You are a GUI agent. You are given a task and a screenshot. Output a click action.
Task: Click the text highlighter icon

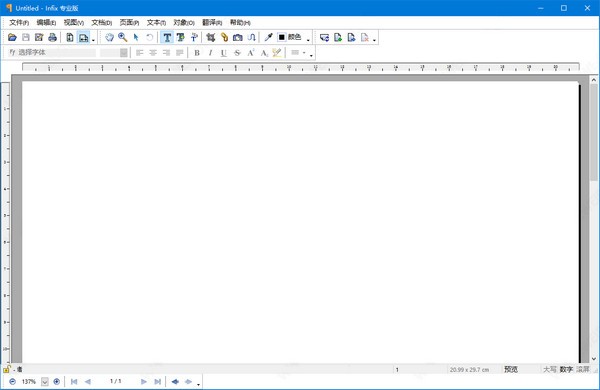[x=277, y=53]
